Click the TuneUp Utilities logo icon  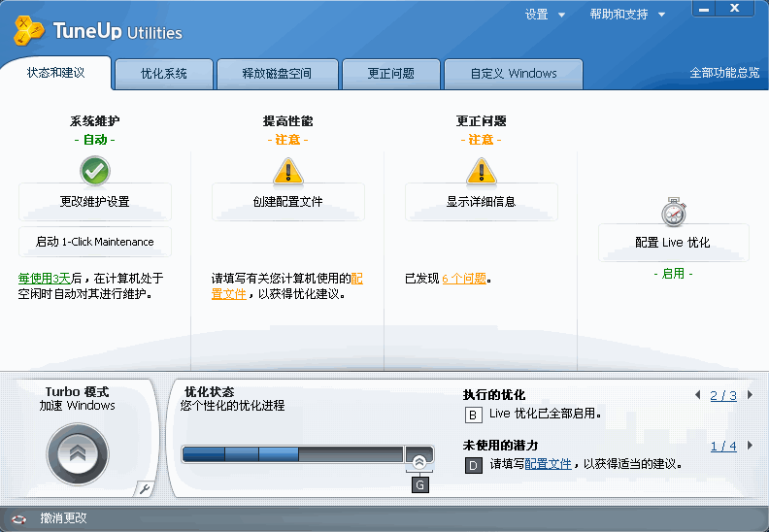pos(29,30)
